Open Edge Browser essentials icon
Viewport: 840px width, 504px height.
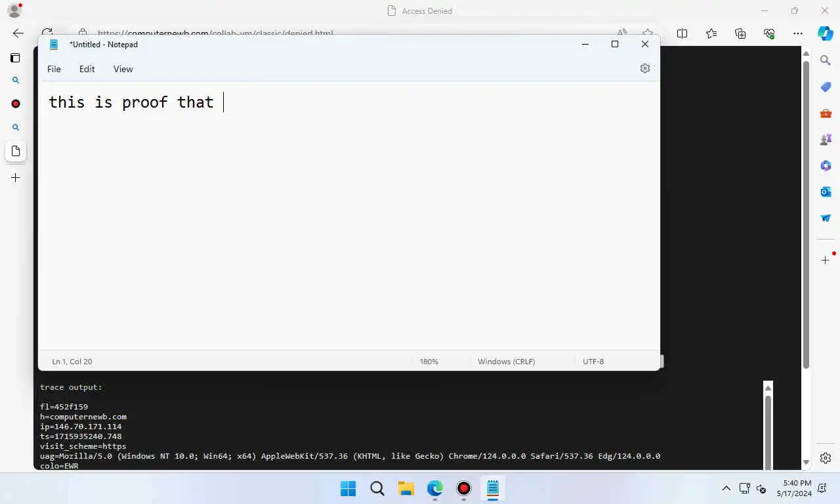pos(769,33)
